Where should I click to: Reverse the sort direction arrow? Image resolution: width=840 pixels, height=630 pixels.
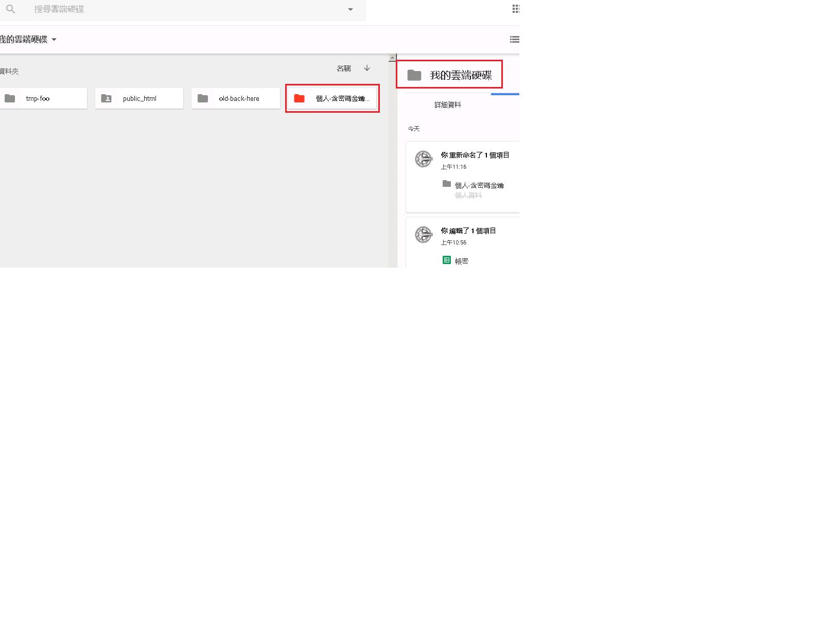point(367,68)
